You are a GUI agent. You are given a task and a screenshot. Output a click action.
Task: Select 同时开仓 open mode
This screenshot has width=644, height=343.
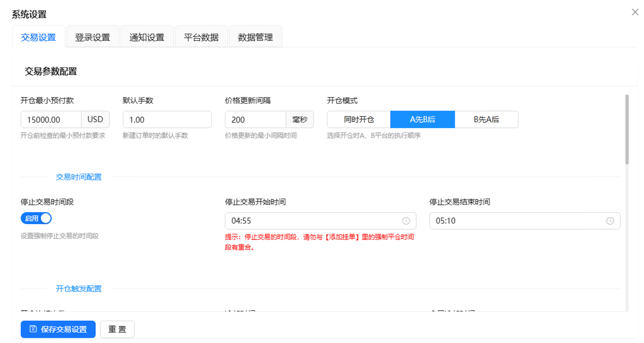[359, 119]
